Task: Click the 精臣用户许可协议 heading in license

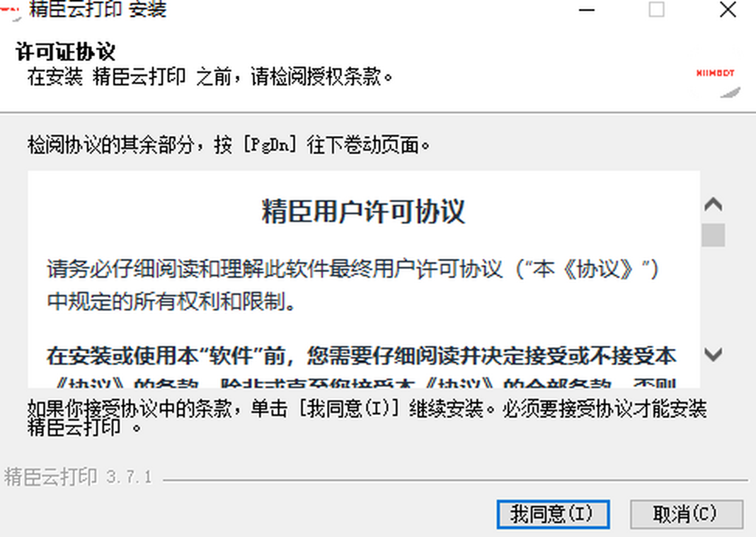Action: (x=364, y=212)
